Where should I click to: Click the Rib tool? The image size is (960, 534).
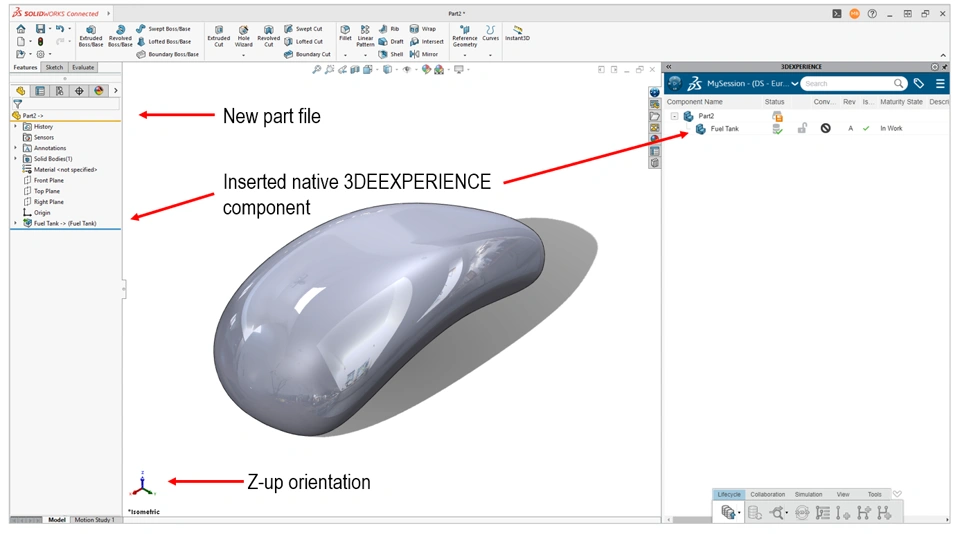389,29
